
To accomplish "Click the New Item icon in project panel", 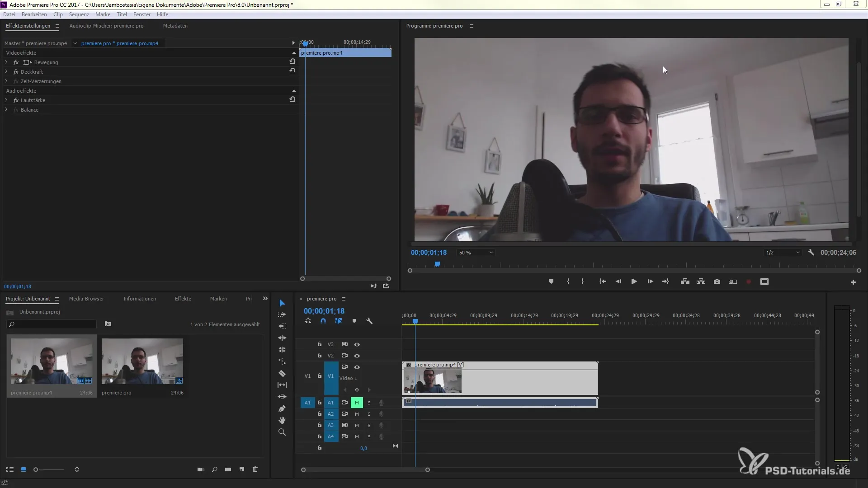I will click(x=242, y=469).
